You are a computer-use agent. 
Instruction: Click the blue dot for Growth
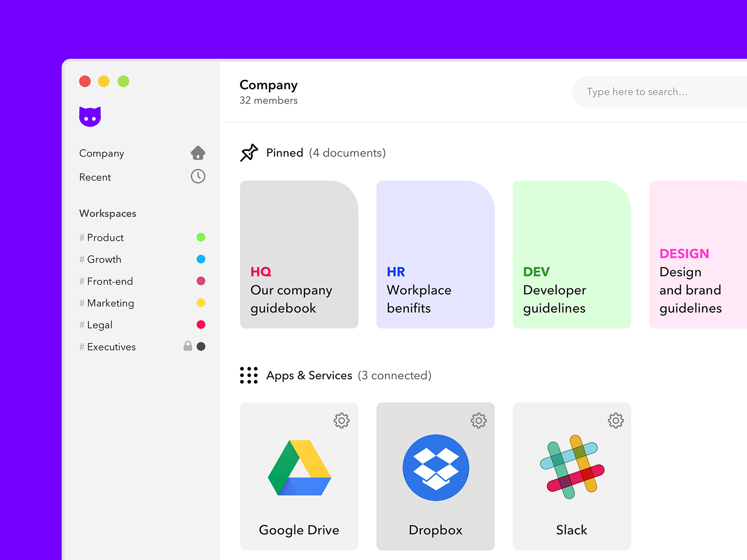click(201, 259)
